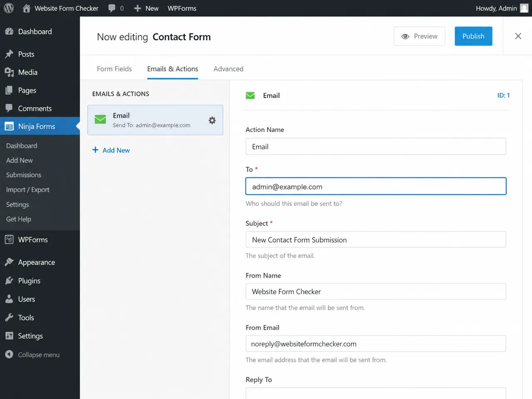Image resolution: width=532 pixels, height=399 pixels.
Task: Open the comments bubble in admin bar
Action: click(112, 8)
